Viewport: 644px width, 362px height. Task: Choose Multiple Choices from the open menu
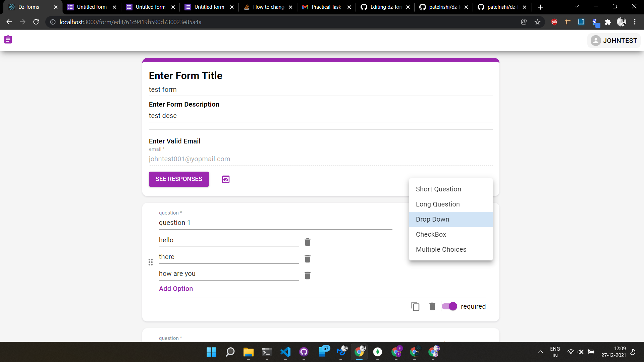point(441,249)
